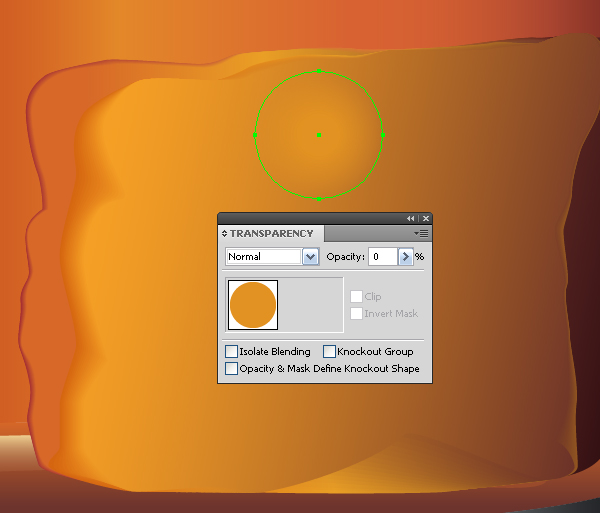Screen dimensions: 600x513
Task: Enable Knockout Group
Action: (329, 352)
